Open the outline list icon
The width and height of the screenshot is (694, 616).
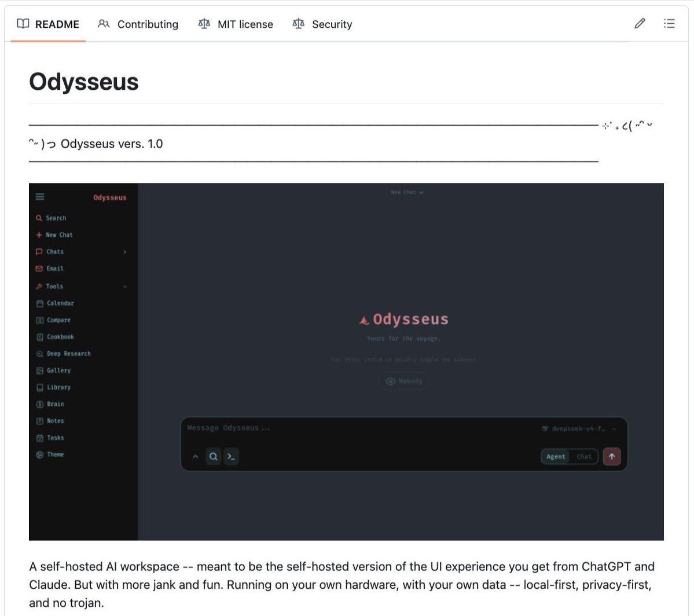669,24
